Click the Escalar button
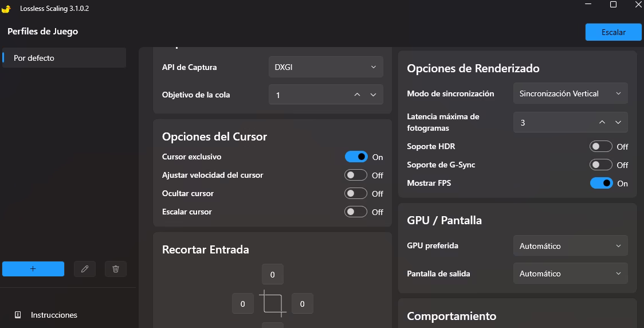 coord(613,32)
